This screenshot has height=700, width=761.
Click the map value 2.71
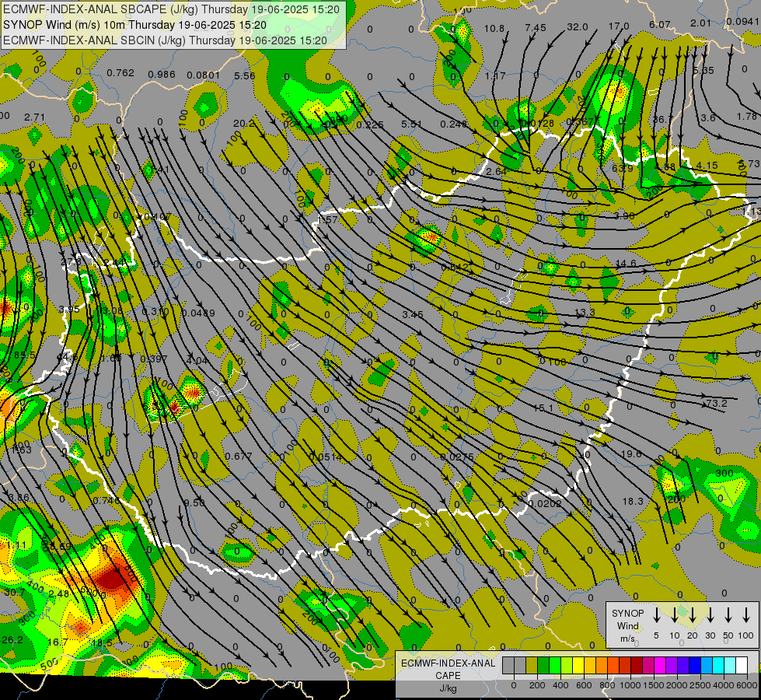coord(34,117)
